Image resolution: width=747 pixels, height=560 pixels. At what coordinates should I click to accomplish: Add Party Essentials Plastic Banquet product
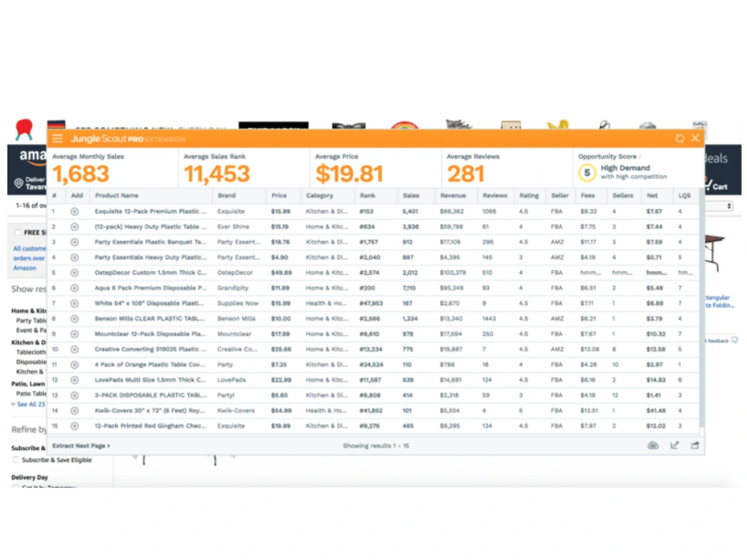point(74,242)
